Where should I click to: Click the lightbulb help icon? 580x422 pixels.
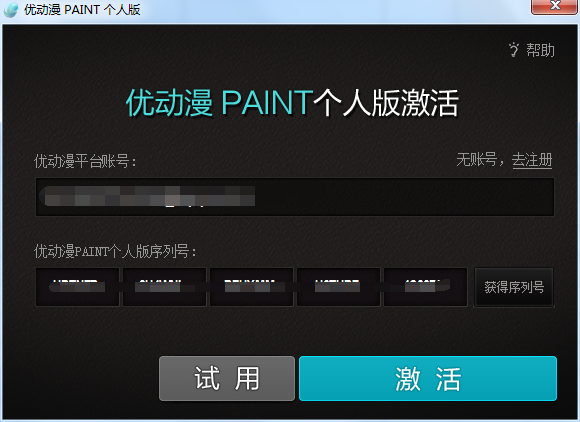tap(514, 50)
